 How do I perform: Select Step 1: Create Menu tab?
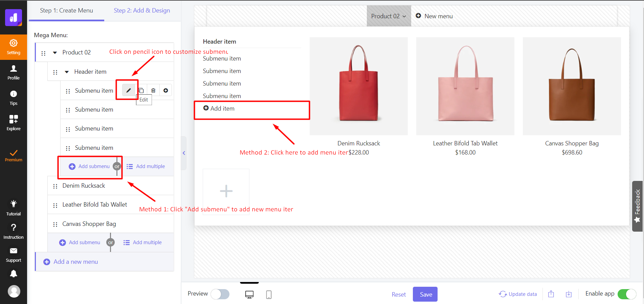pyautogui.click(x=66, y=10)
